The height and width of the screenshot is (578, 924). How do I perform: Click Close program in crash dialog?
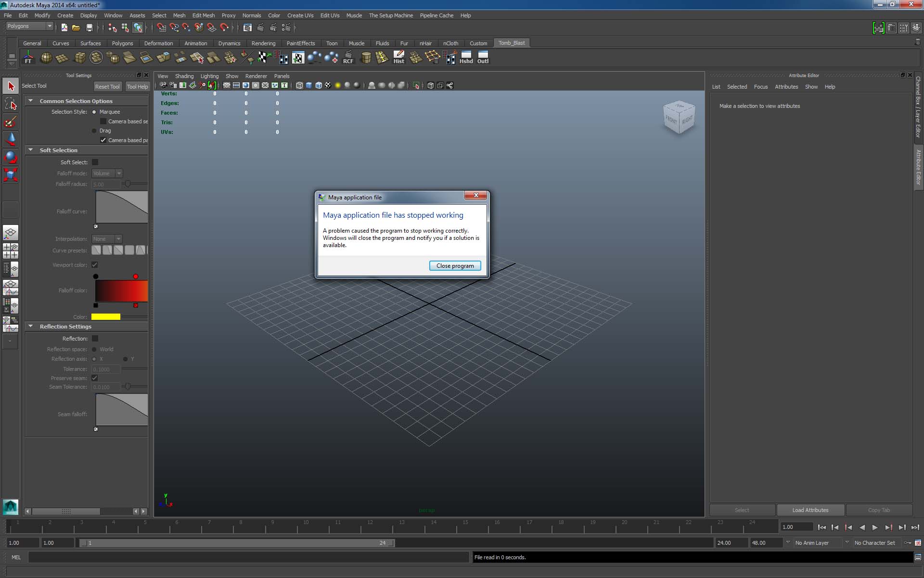tap(455, 266)
